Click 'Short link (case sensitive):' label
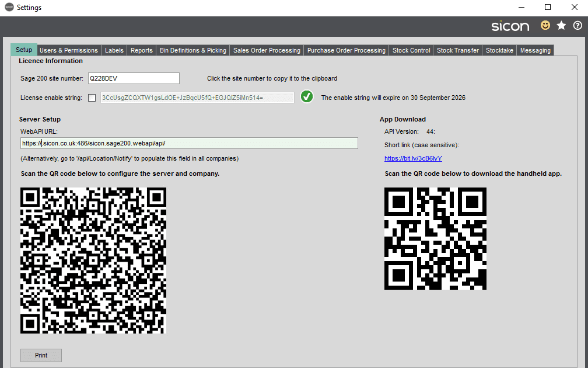The width and height of the screenshot is (588, 368). (422, 145)
